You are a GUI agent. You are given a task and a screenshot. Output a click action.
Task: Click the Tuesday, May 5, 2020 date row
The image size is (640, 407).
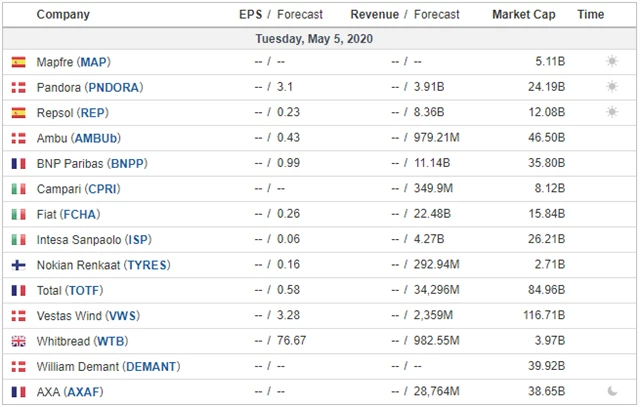[319, 38]
